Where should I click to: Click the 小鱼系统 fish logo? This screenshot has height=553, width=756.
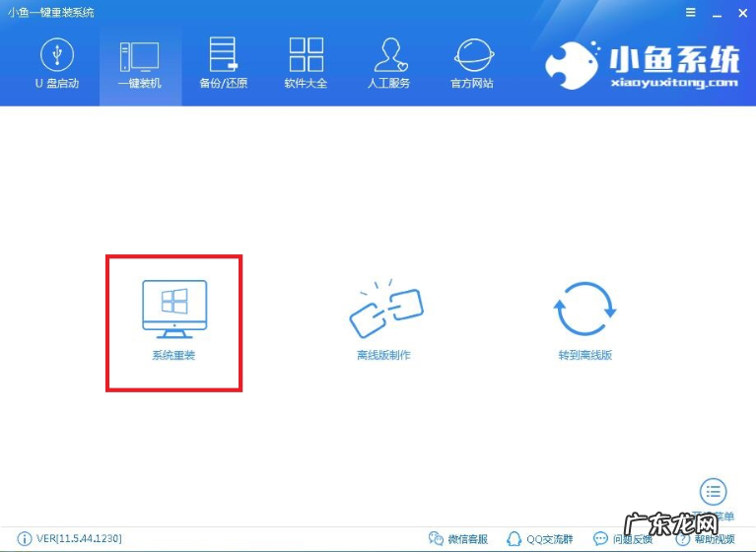coord(572,65)
